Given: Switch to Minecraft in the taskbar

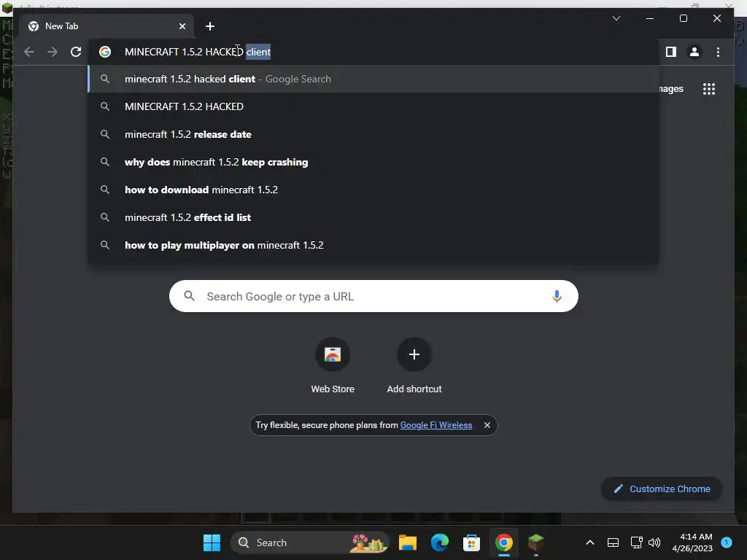Looking at the screenshot, I should 536,542.
